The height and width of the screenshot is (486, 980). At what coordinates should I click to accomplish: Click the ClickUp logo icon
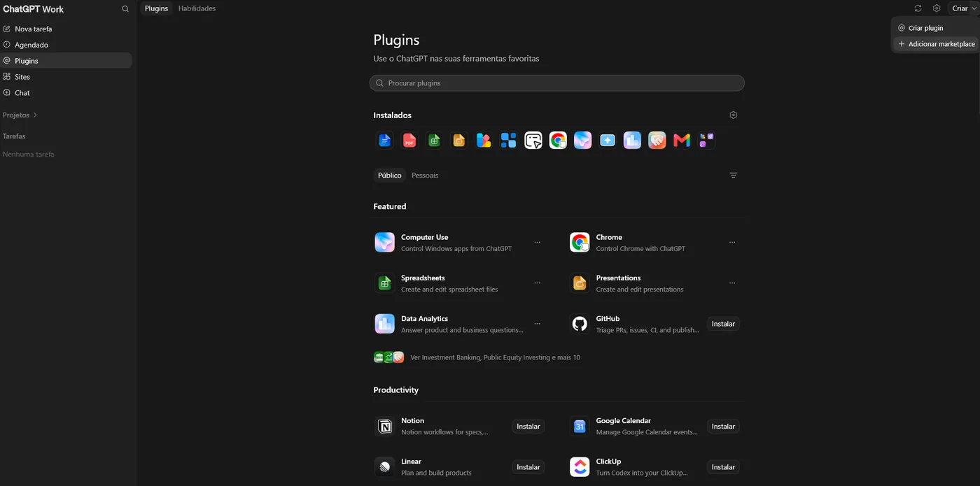580,467
